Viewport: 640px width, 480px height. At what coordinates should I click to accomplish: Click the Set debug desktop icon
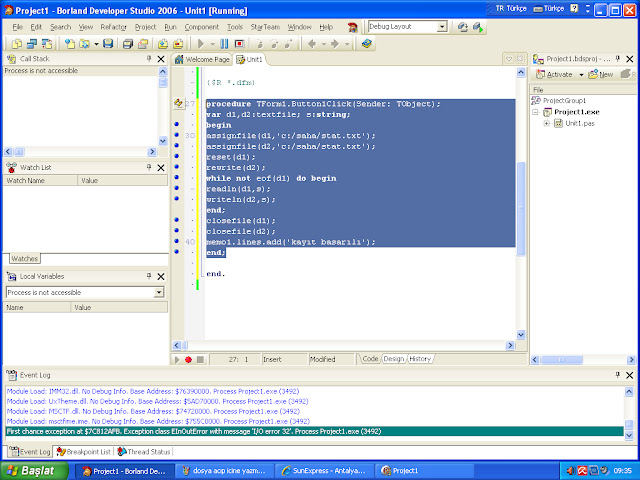tap(478, 27)
